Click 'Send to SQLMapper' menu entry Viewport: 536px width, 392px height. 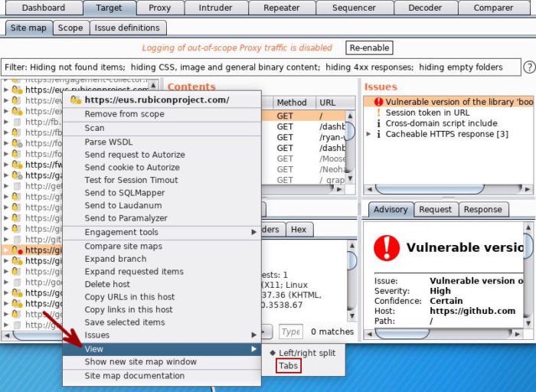[162, 193]
